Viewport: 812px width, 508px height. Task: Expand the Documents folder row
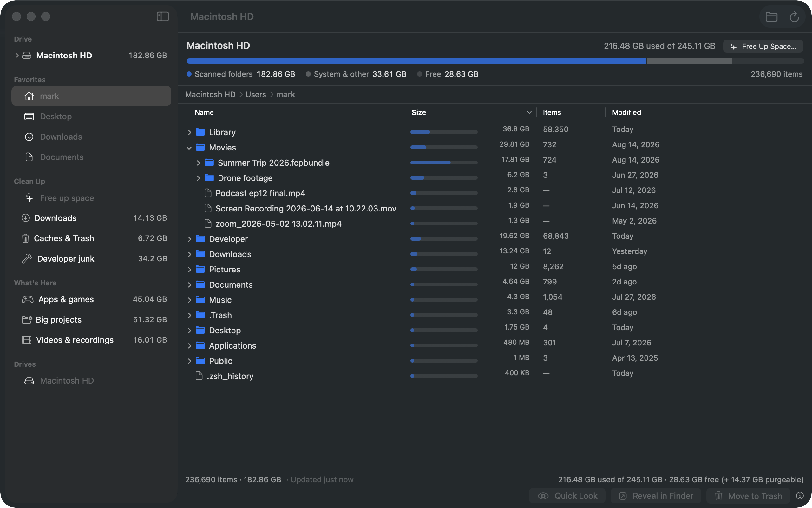(x=189, y=285)
